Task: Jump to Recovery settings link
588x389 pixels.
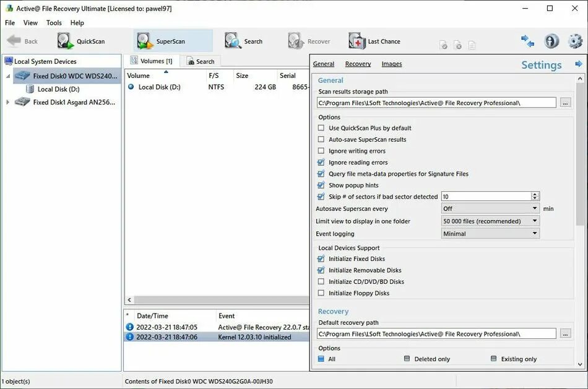Action: (358, 64)
